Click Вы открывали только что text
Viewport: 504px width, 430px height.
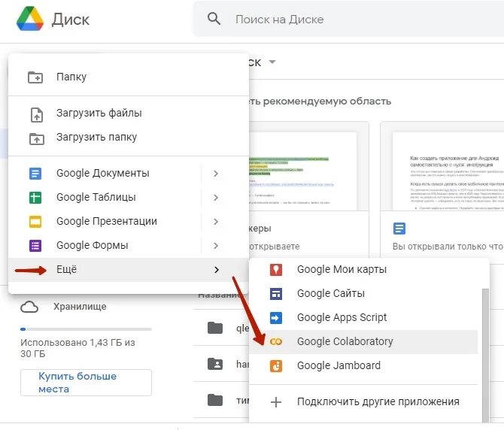pos(448,247)
